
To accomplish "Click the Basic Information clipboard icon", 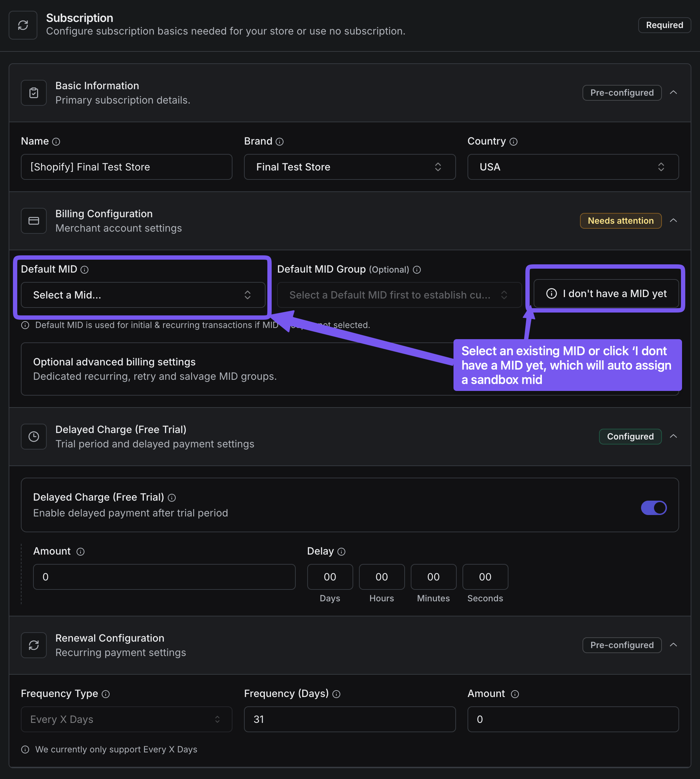I will tap(34, 93).
